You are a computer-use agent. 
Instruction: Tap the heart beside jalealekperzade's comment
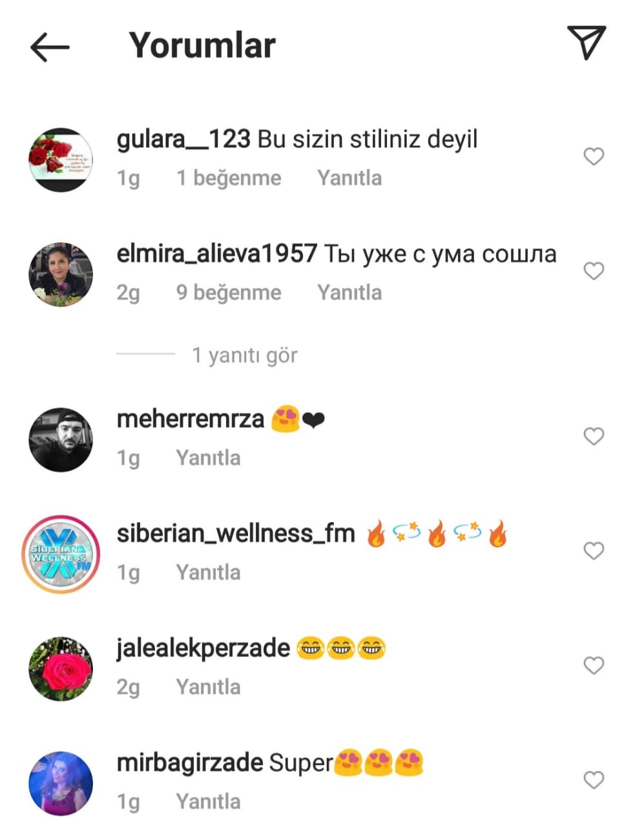click(594, 665)
